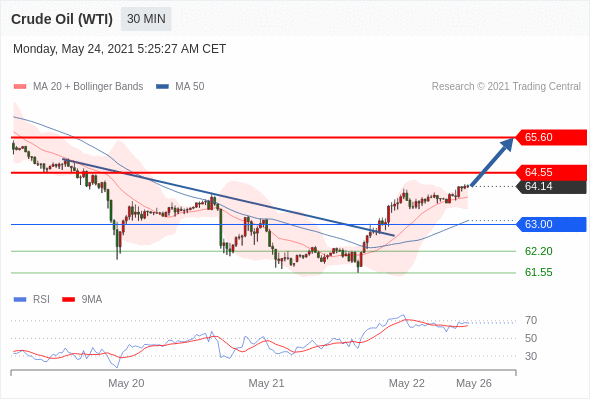590x400 pixels.
Task: Select the 64.14 current price tag
Action: point(551,187)
